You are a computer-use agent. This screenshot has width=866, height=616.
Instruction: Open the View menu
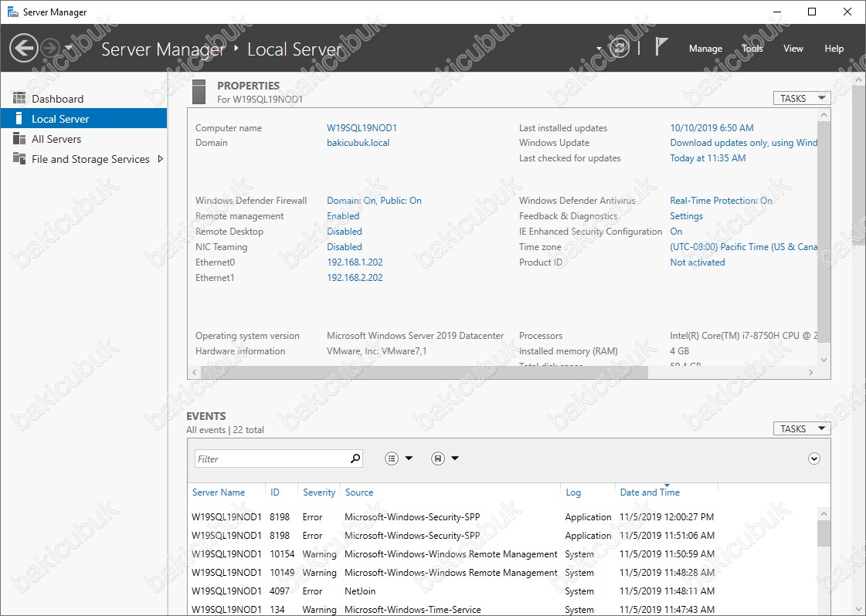point(793,49)
